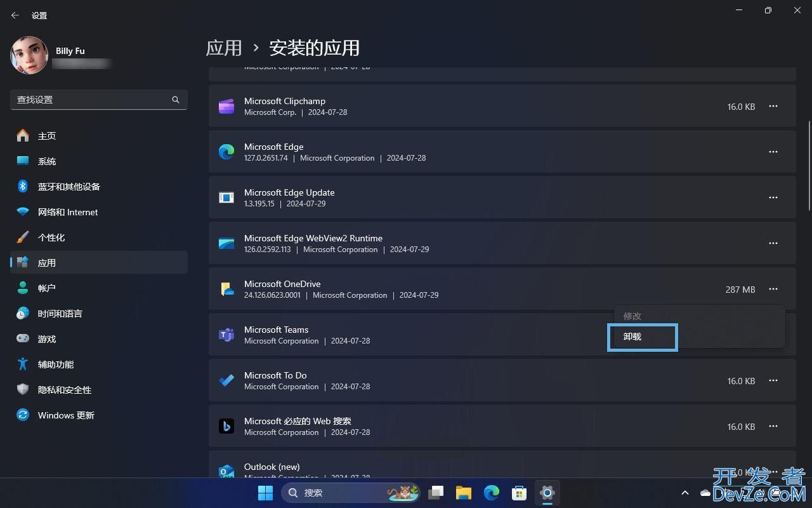Open 蓝牙和其他设备 settings

click(x=99, y=187)
